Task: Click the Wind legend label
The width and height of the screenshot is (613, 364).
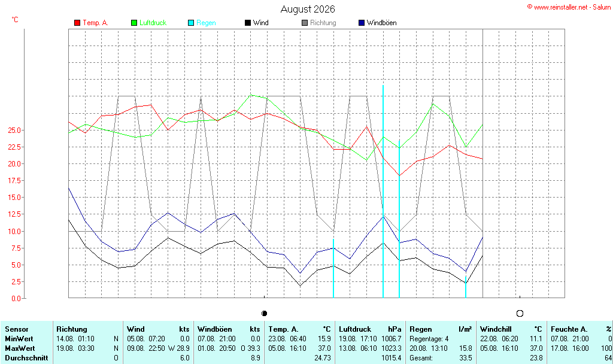Action: (261, 23)
